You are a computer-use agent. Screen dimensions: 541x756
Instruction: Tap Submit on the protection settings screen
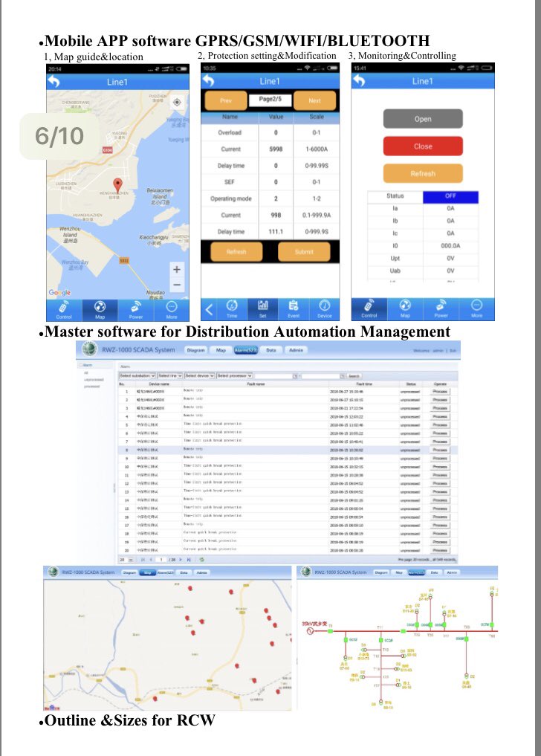(x=304, y=252)
